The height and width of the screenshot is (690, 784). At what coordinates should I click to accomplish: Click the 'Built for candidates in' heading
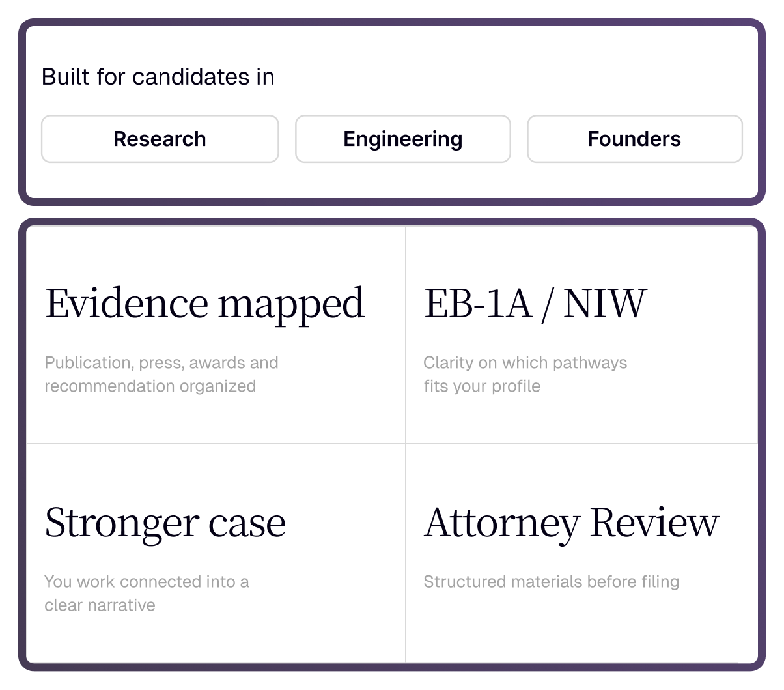pos(158,77)
